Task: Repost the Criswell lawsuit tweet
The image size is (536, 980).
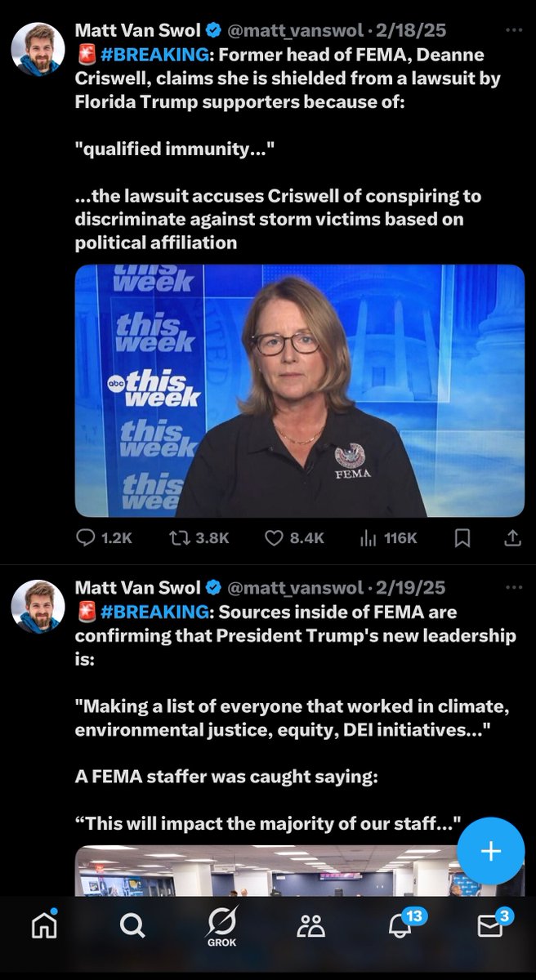Action: pos(179,537)
